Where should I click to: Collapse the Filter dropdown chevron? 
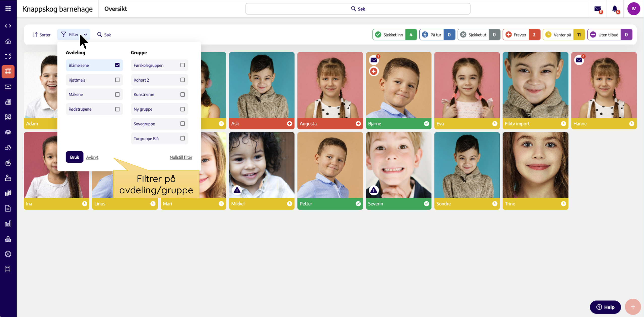(x=85, y=35)
